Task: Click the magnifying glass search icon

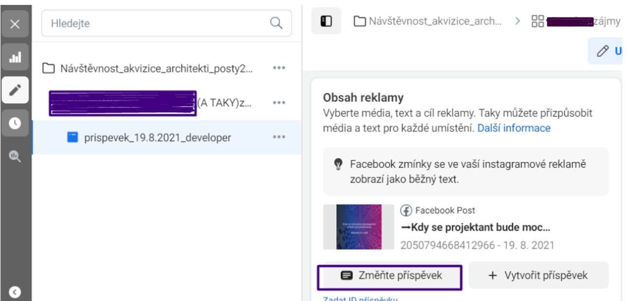Action: [276, 23]
